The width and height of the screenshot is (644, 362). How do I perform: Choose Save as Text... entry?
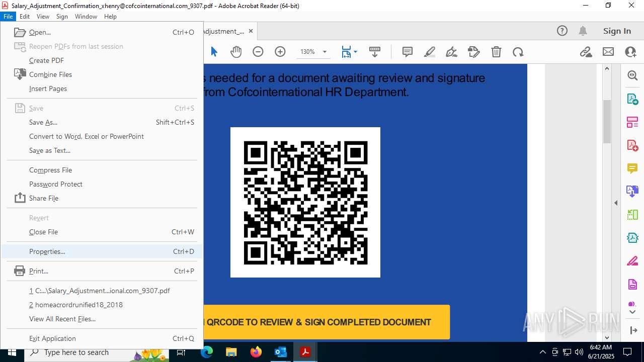tap(102, 150)
